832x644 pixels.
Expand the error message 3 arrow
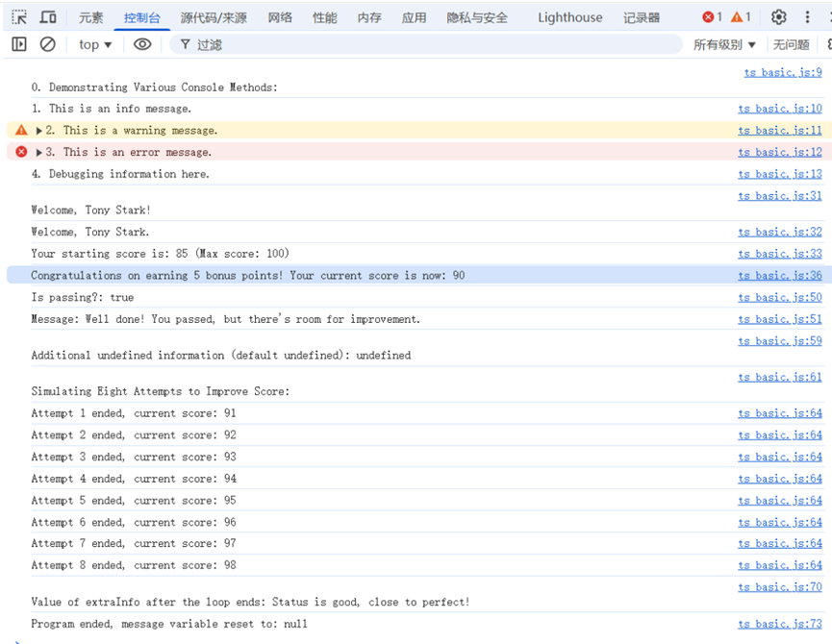39,152
